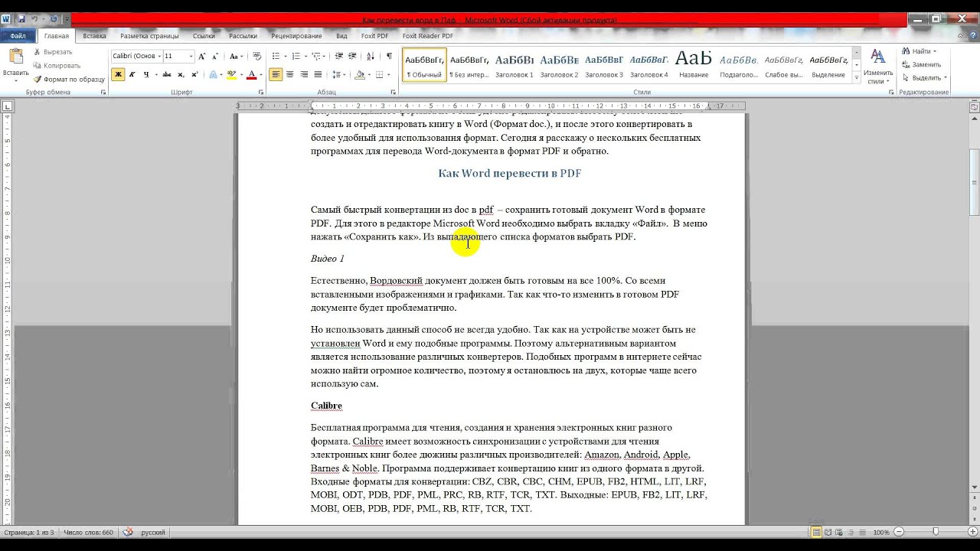The height and width of the screenshot is (551, 980).
Task: Align text left
Action: 276,75
